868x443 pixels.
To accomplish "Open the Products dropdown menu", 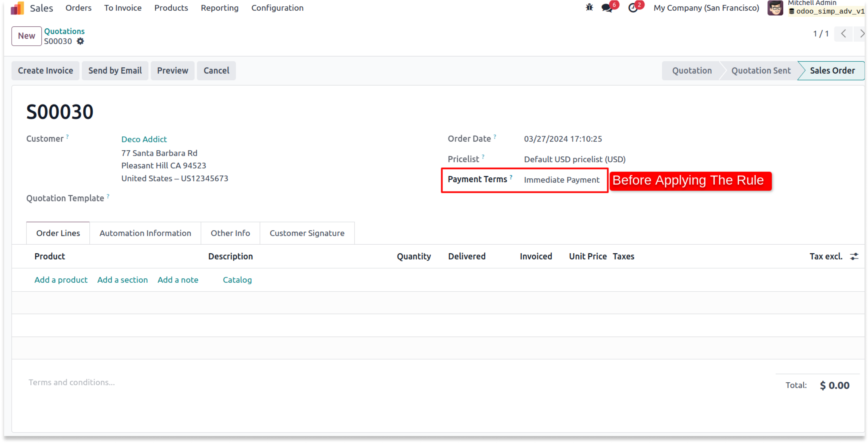I will point(171,8).
